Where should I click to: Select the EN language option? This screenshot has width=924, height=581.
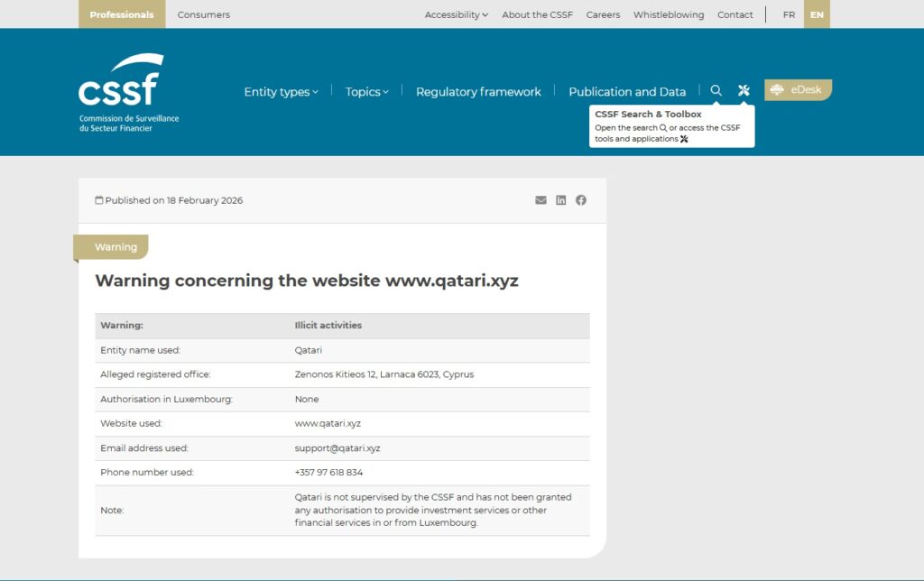click(x=817, y=14)
